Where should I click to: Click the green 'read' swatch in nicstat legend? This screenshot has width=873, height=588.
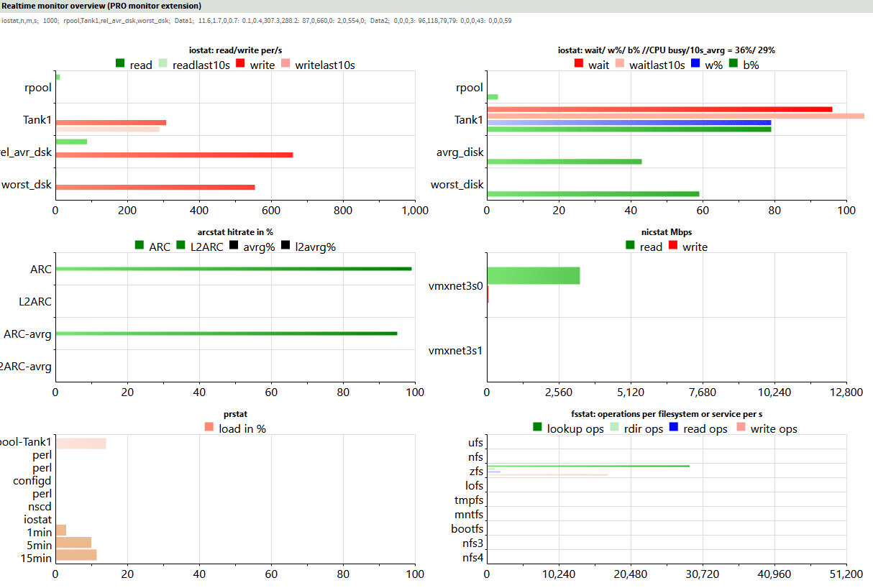tap(630, 246)
